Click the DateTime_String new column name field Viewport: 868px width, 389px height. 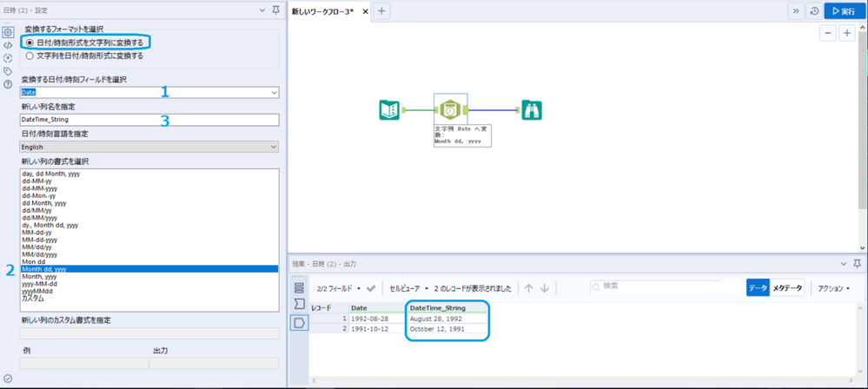(149, 120)
